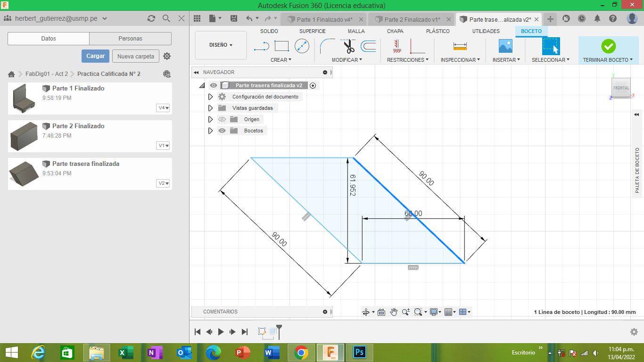
Task: Switch to the MALLA tab
Action: (x=356, y=31)
